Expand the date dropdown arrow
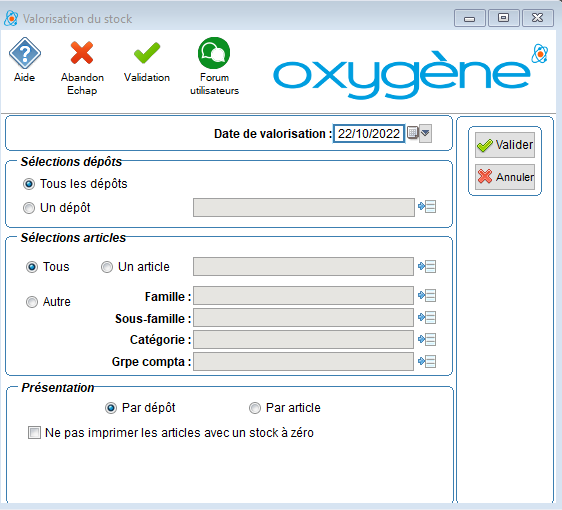The height and width of the screenshot is (510, 562). [425, 133]
